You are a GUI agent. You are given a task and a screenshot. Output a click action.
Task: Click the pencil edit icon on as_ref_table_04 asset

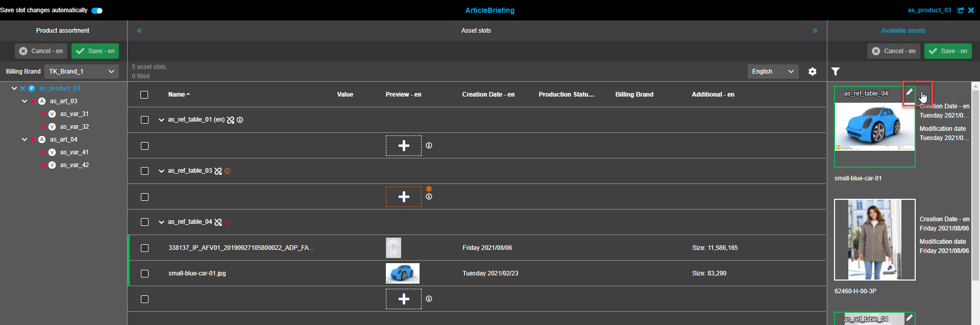(x=910, y=92)
